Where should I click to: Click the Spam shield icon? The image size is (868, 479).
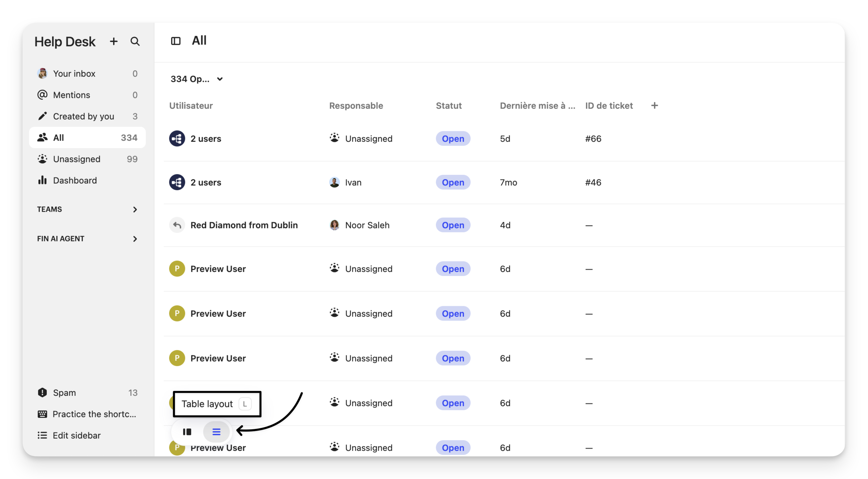42,392
